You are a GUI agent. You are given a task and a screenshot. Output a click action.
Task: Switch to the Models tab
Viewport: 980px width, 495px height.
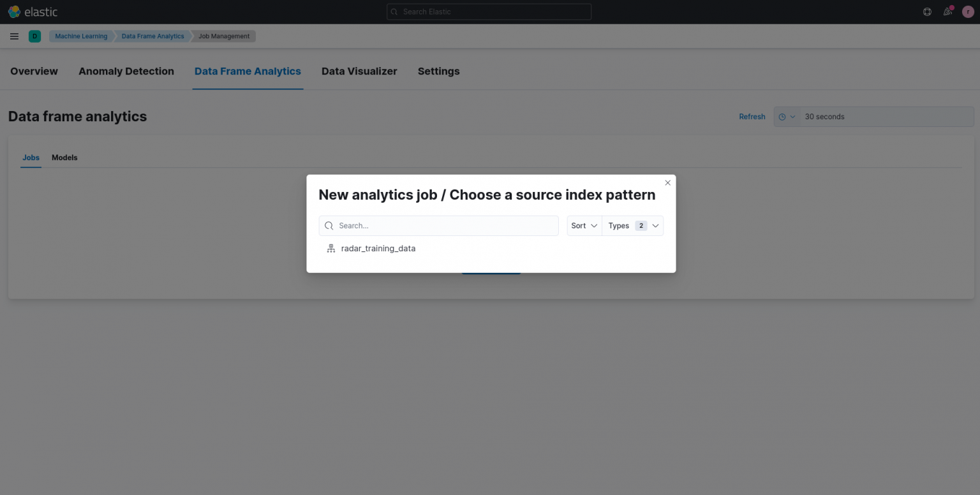(x=64, y=158)
